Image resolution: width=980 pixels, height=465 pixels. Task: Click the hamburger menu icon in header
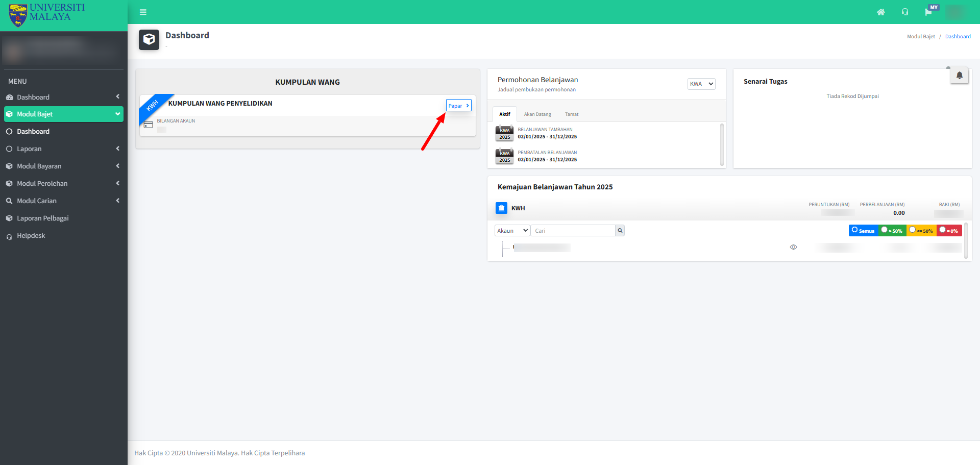click(x=143, y=12)
